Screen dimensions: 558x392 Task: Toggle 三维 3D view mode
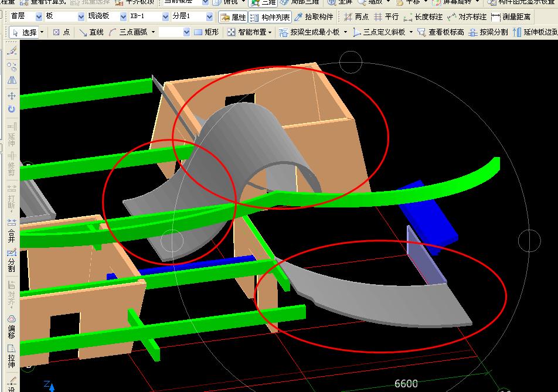pyautogui.click(x=263, y=2)
